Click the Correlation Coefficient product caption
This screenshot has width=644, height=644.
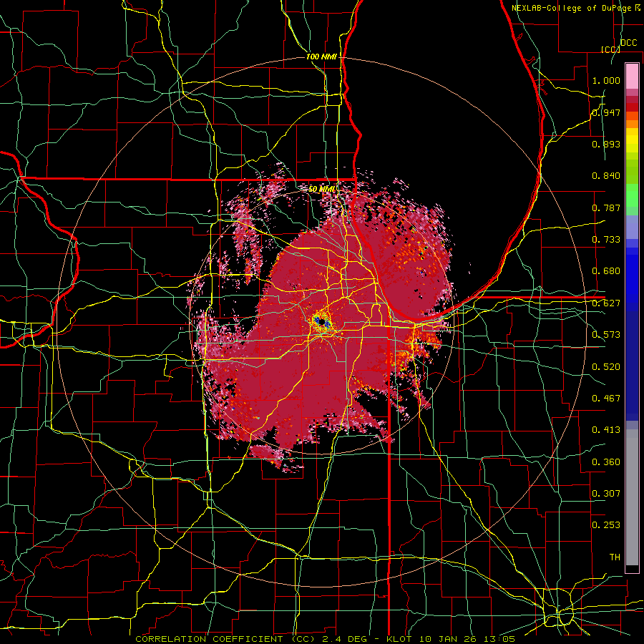tap(326, 639)
